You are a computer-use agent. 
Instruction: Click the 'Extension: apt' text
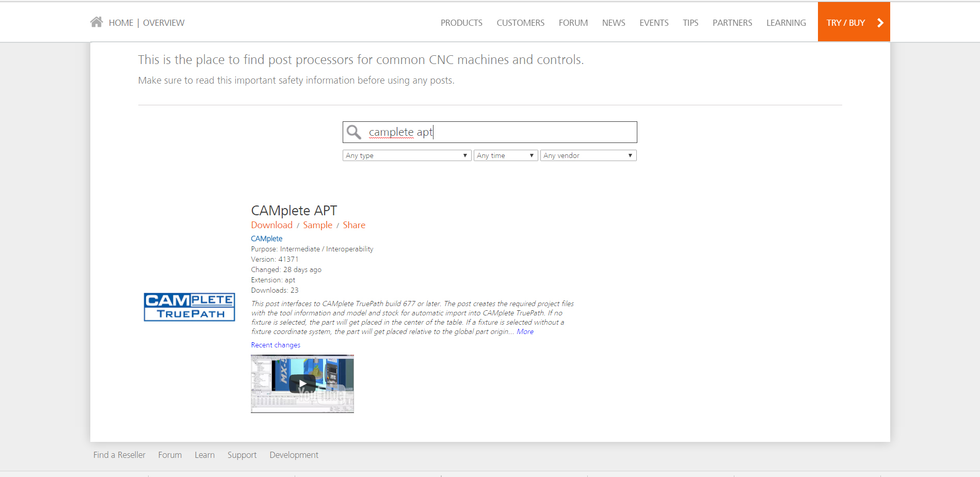[273, 280]
